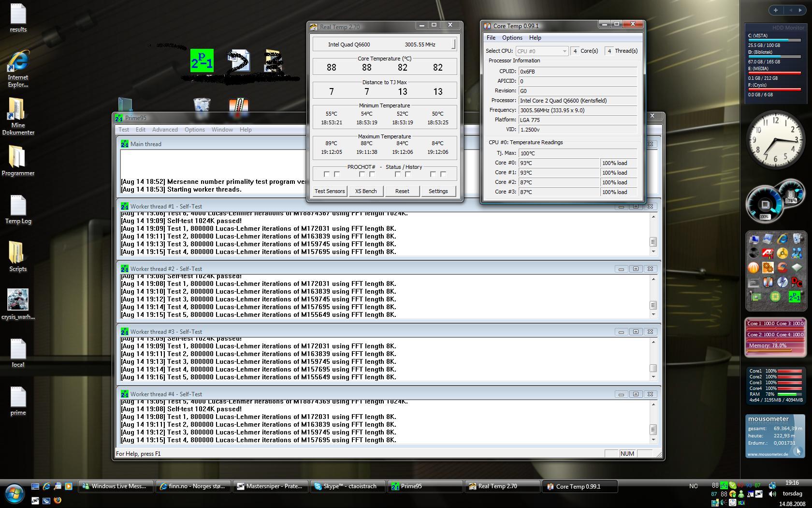
Task: Click the lightning bolt icon in sidebar launcher
Action: coord(782,282)
